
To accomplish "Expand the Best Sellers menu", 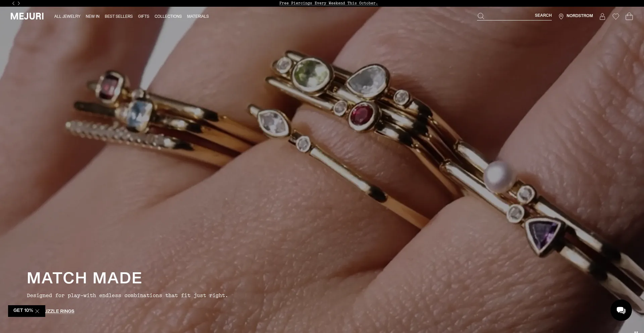I will 118,16.
